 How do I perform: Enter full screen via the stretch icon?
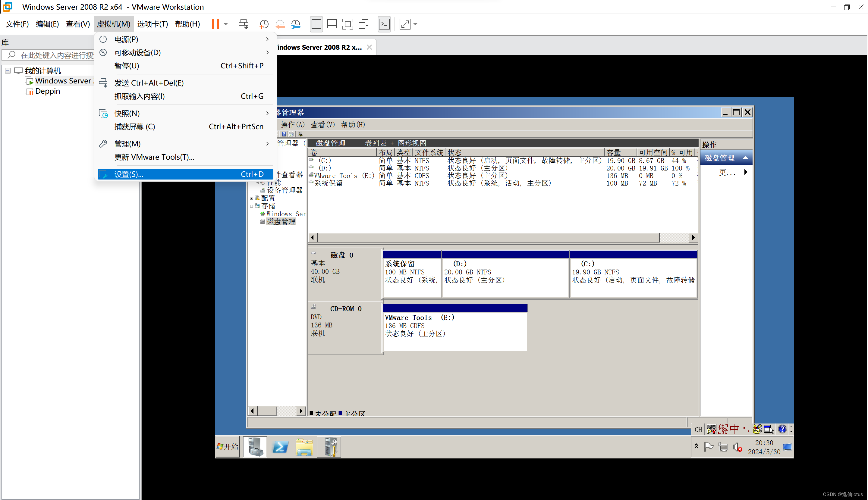(x=405, y=24)
